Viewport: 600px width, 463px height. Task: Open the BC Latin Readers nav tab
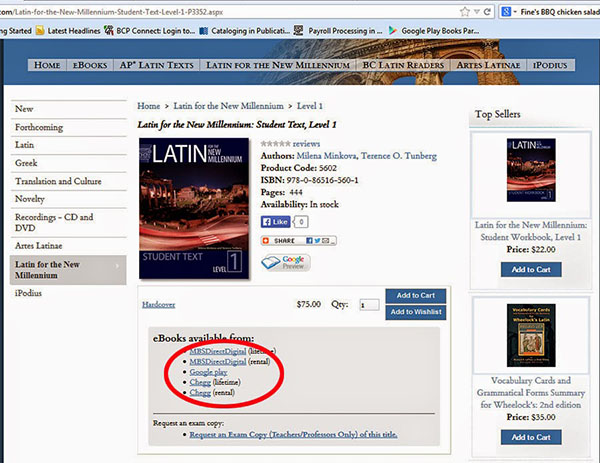point(403,65)
